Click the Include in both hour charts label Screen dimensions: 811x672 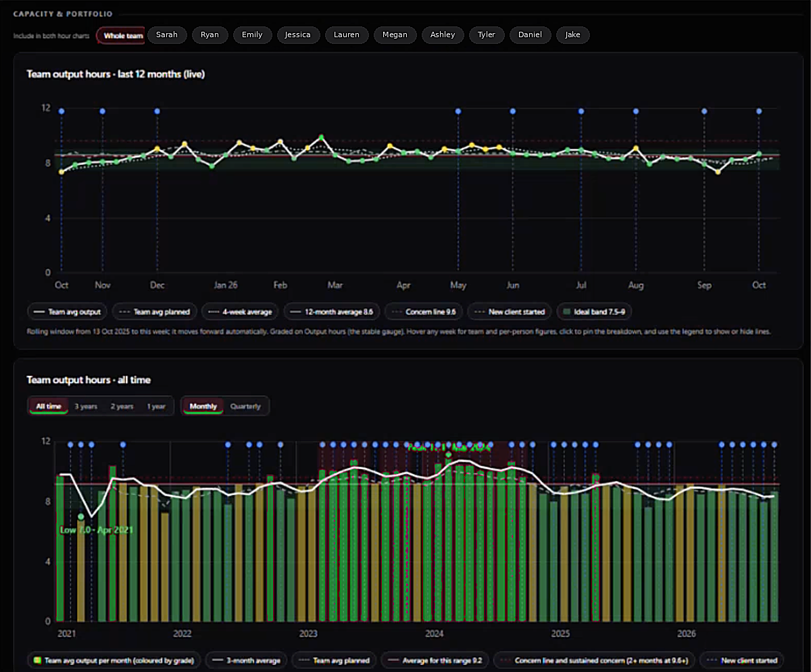pos(52,36)
